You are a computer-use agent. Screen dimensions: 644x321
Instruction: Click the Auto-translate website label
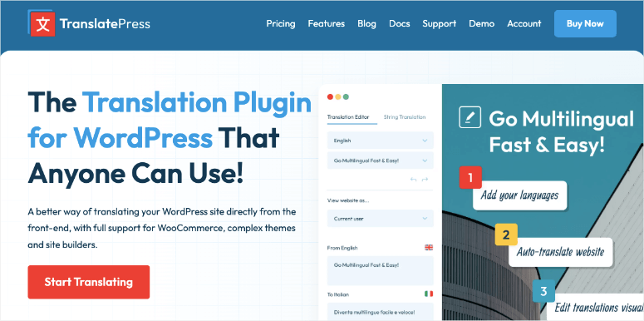(560, 251)
